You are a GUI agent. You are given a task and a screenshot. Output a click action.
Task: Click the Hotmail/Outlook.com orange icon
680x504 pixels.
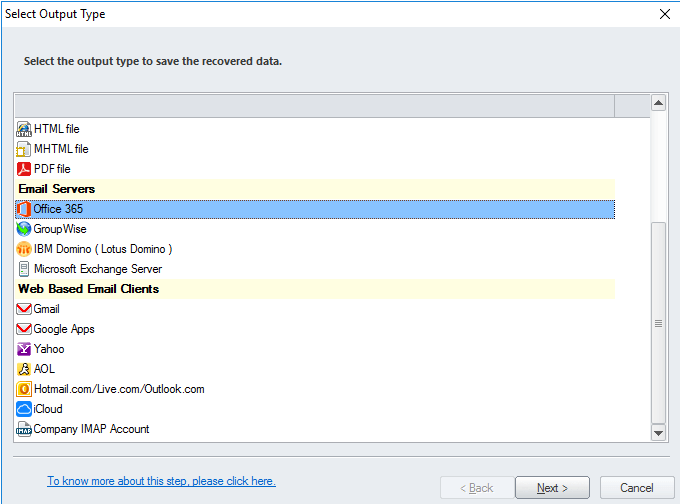coord(24,389)
